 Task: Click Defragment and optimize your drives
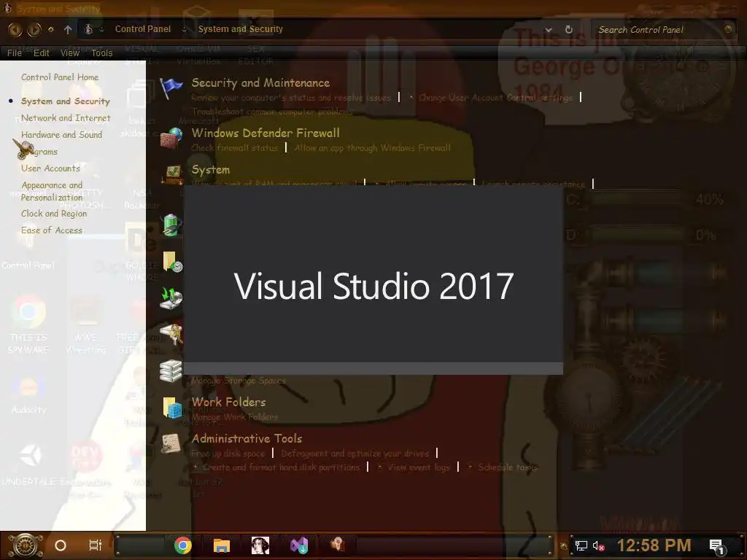coord(355,454)
